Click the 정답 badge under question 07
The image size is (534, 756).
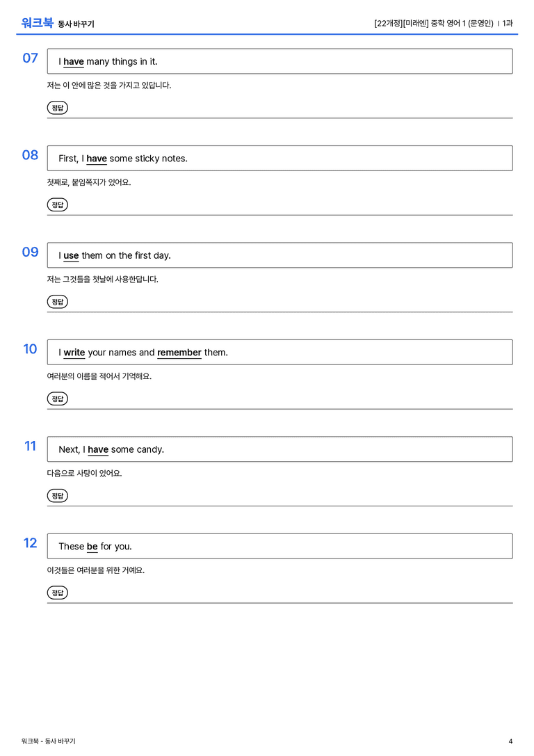[x=57, y=108]
